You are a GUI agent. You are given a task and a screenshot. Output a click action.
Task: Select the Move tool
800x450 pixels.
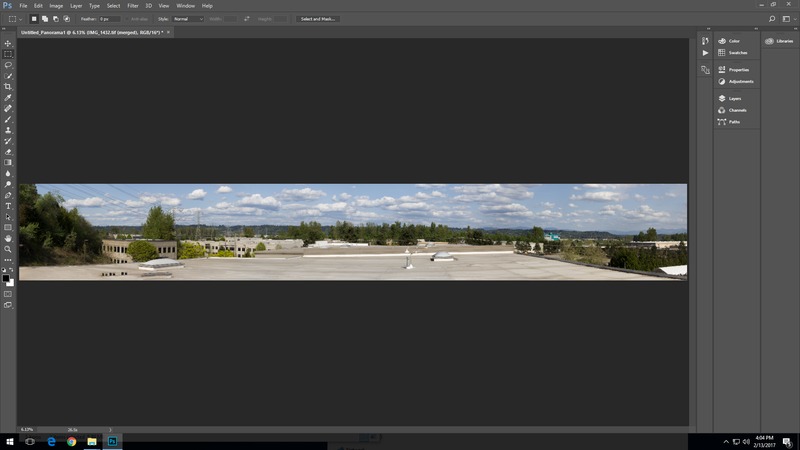8,44
